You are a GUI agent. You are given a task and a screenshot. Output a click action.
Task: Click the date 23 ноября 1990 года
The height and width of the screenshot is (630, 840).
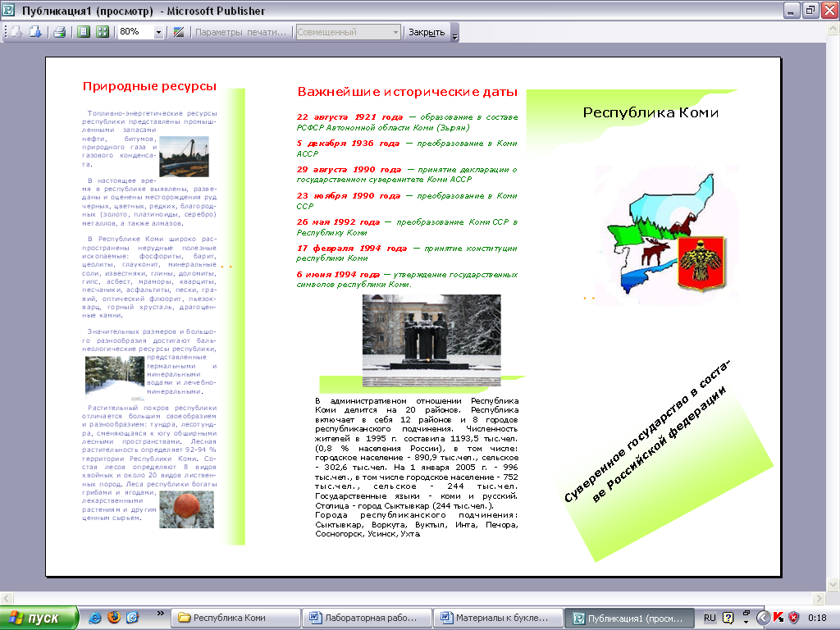coord(348,195)
